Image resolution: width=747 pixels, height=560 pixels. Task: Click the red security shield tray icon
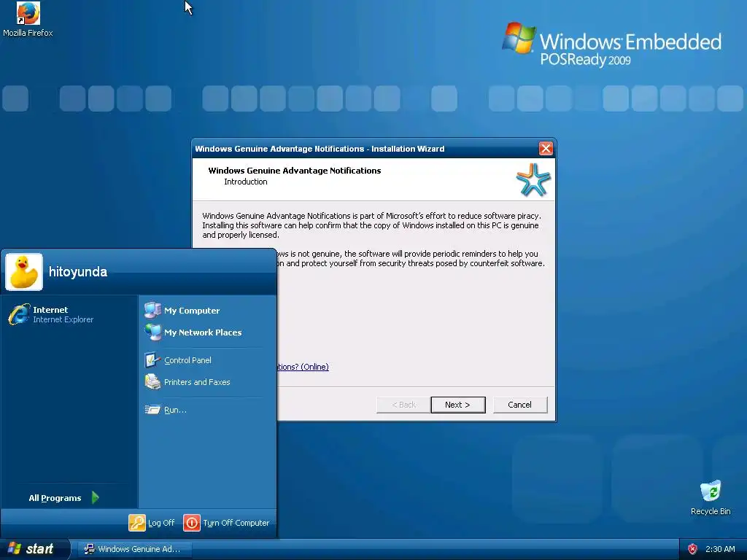click(x=692, y=549)
